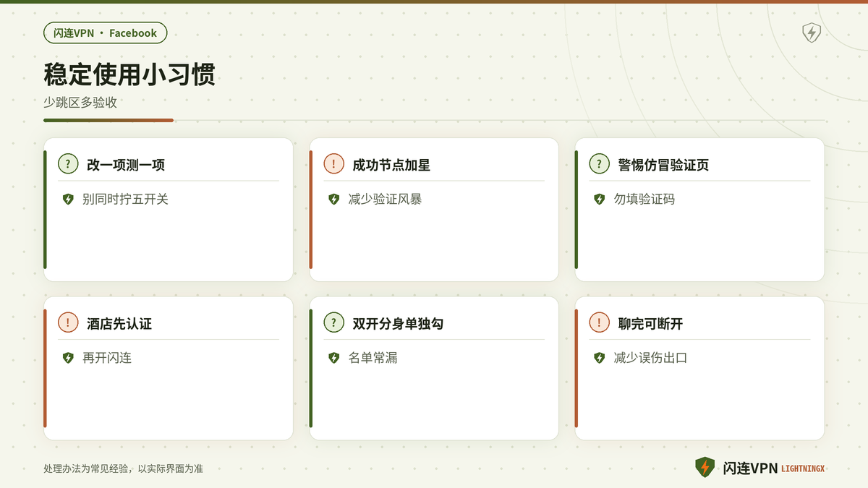Select the card title 成功节点加星
This screenshot has width=868, height=488.
(x=391, y=165)
